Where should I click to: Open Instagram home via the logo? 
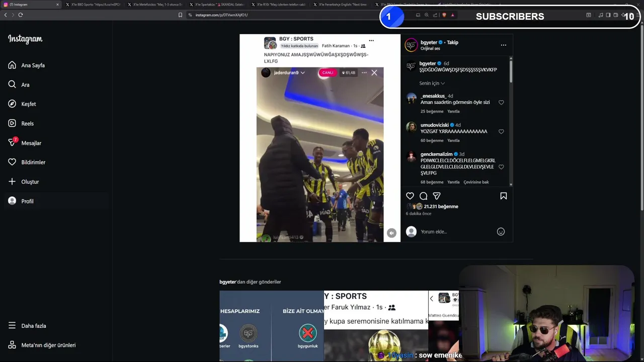(x=25, y=39)
